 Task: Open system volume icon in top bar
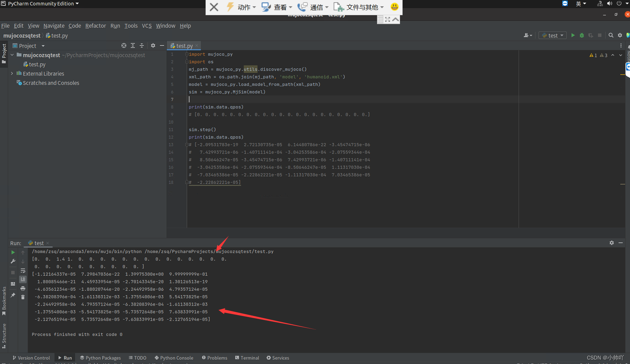(x=610, y=4)
